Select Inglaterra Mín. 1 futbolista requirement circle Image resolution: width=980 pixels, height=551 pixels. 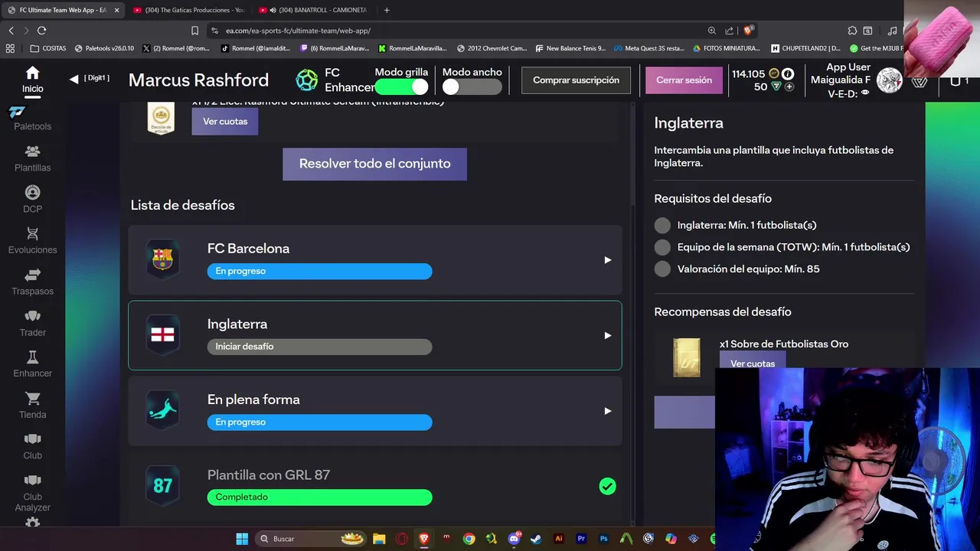[x=662, y=225]
